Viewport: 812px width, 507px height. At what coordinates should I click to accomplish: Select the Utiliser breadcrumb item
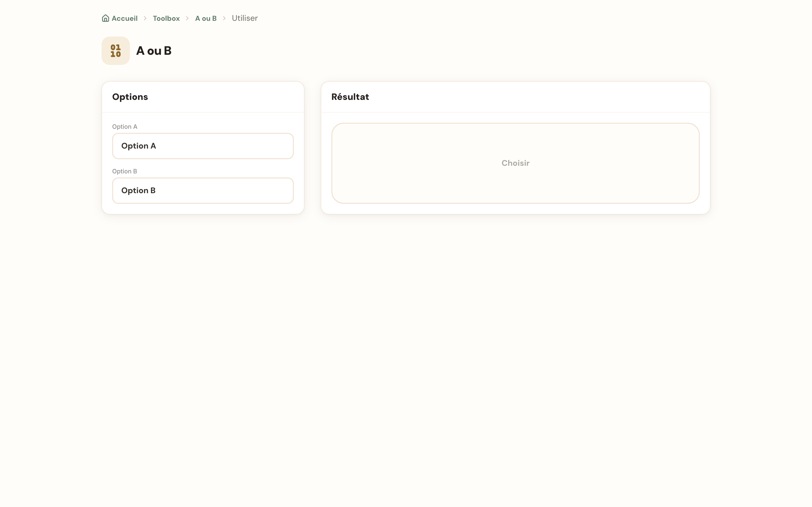click(x=245, y=18)
